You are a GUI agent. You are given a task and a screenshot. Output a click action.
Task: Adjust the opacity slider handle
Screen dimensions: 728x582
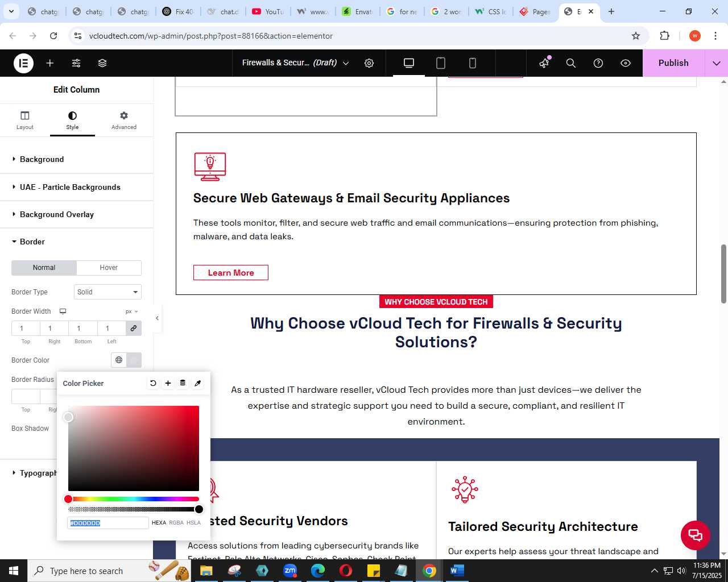click(199, 509)
